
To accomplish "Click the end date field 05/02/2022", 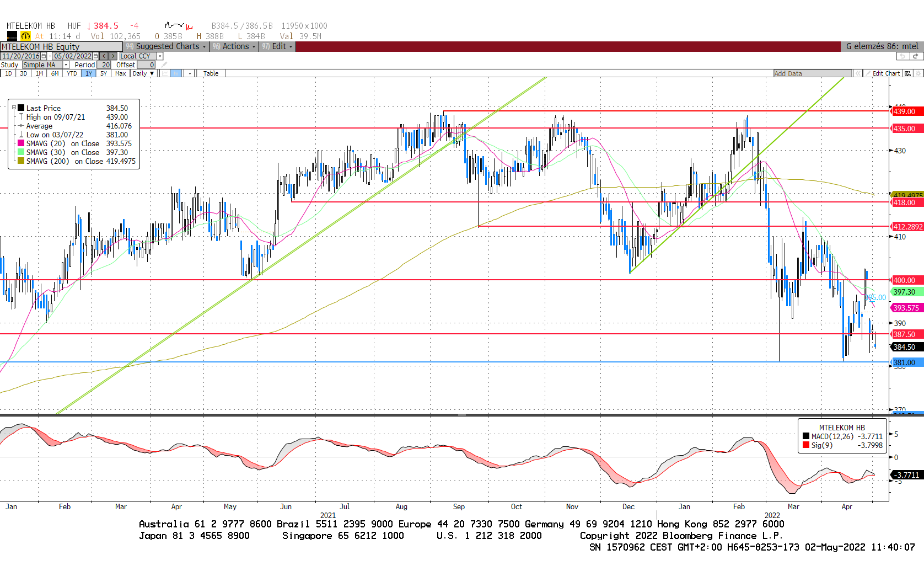I will coord(73,56).
